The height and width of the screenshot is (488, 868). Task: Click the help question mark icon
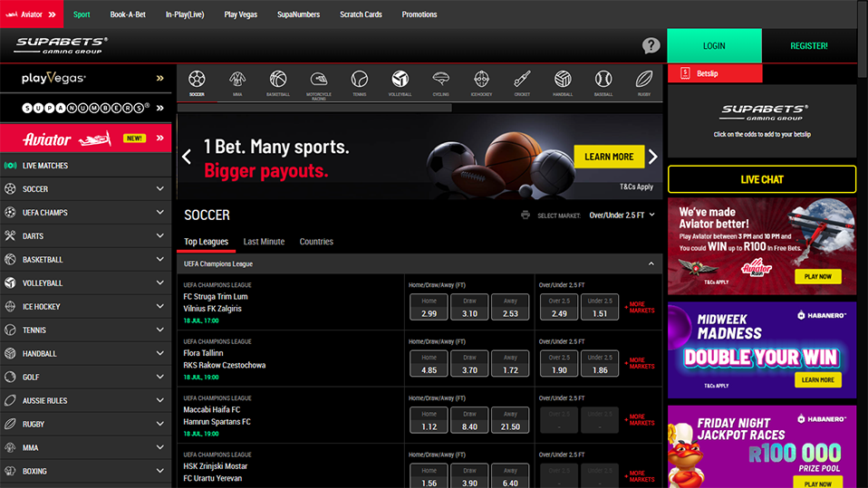tap(651, 45)
